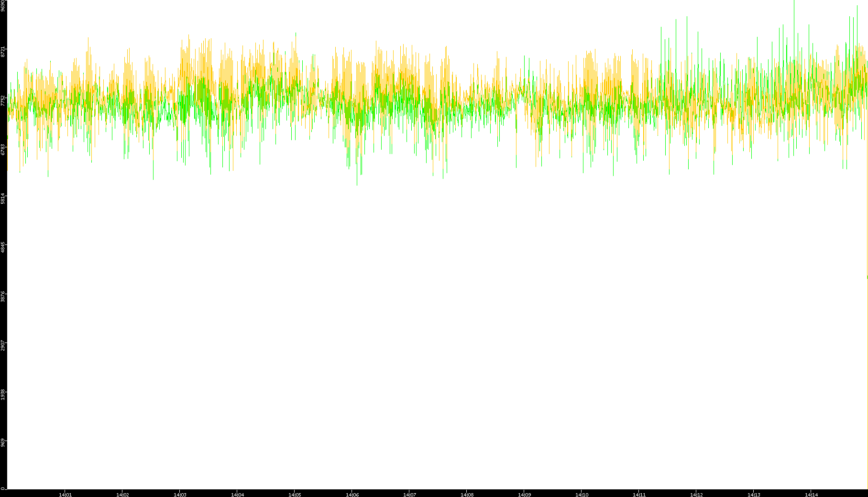Screen dimensions: 868x497
Task: Click the 4845 value axis label
Action: 3,247
